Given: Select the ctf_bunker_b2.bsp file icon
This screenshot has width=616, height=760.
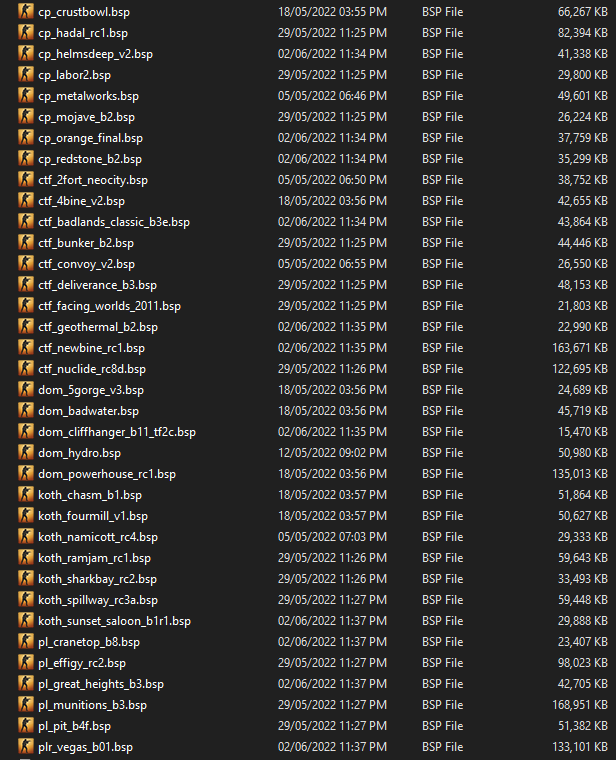Looking at the screenshot, I should pyautogui.click(x=26, y=242).
